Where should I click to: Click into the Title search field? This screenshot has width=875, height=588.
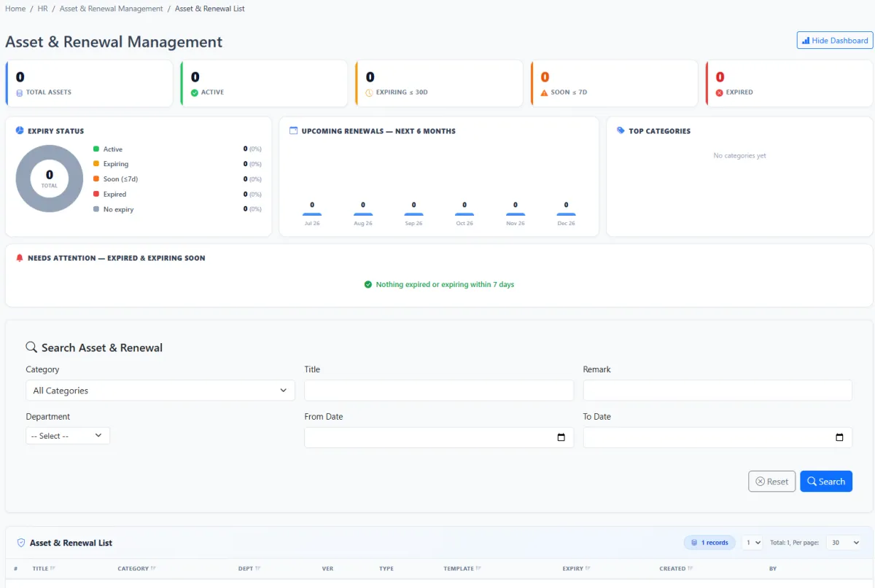439,391
